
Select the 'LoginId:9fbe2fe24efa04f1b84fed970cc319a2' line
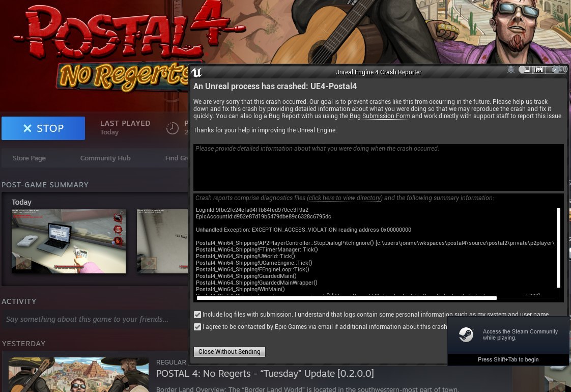252,210
